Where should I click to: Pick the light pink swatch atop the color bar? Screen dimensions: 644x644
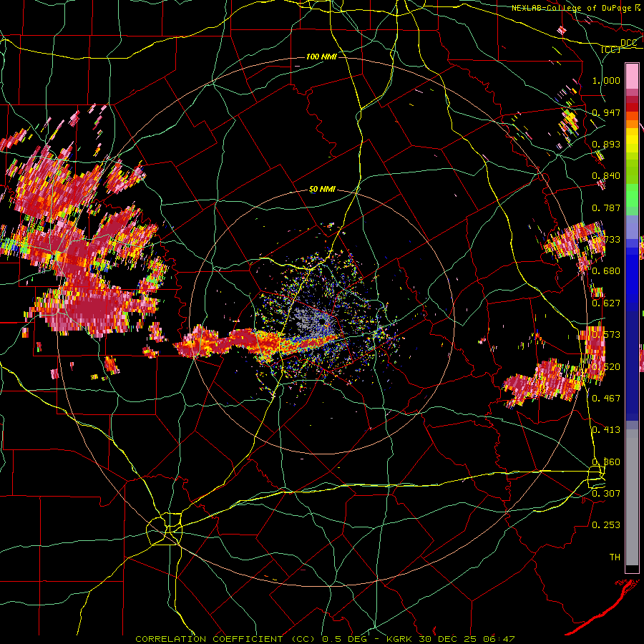(632, 76)
